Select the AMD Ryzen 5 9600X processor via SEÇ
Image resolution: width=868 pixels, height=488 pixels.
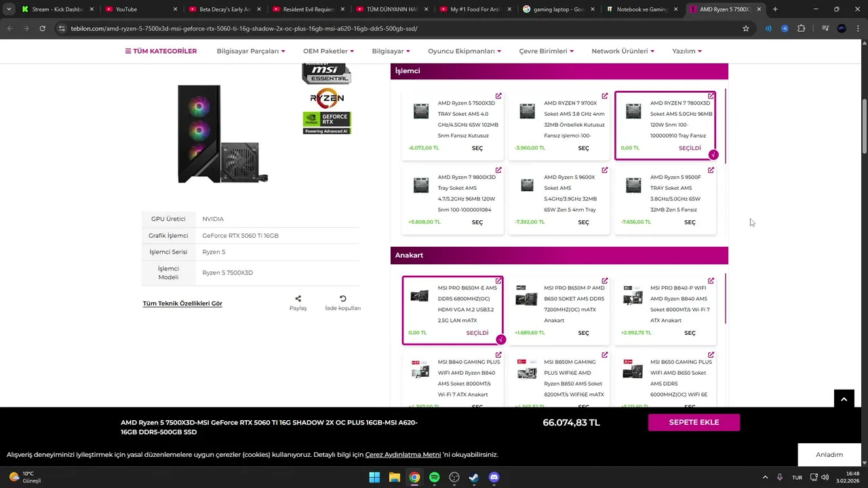(x=583, y=222)
